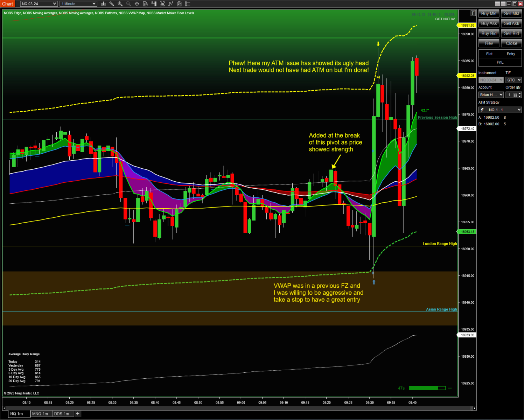Image resolution: width=524 pixels, height=420 pixels.
Task: Click the Average Daily Range heading
Action: pos(24,354)
